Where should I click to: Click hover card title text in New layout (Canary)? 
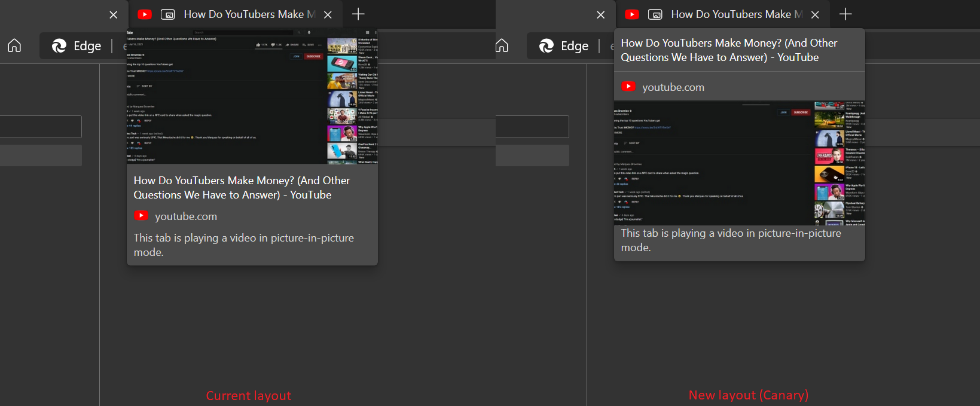(729, 50)
